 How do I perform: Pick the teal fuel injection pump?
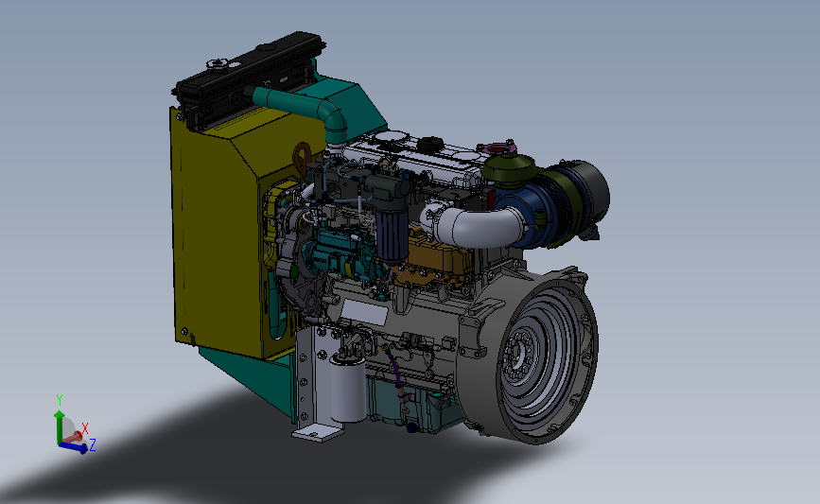340,254
